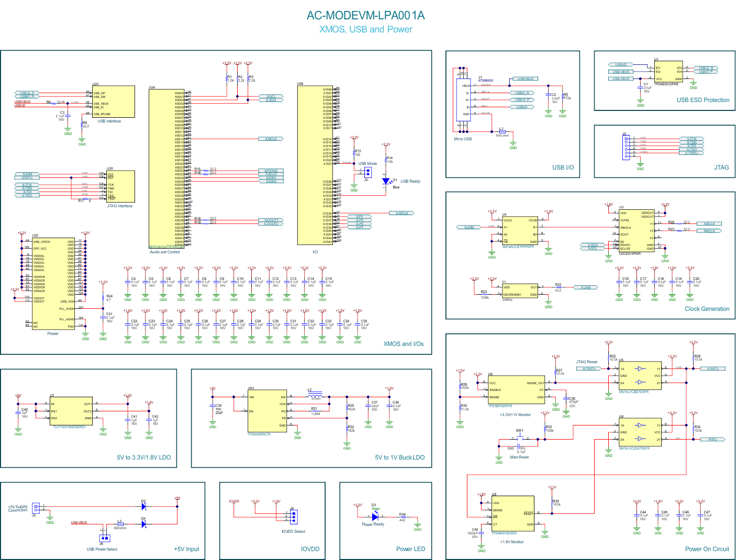Click the '+5V Input' block label
Image resolution: width=748 pixels, height=560 pixels.
pos(186,549)
